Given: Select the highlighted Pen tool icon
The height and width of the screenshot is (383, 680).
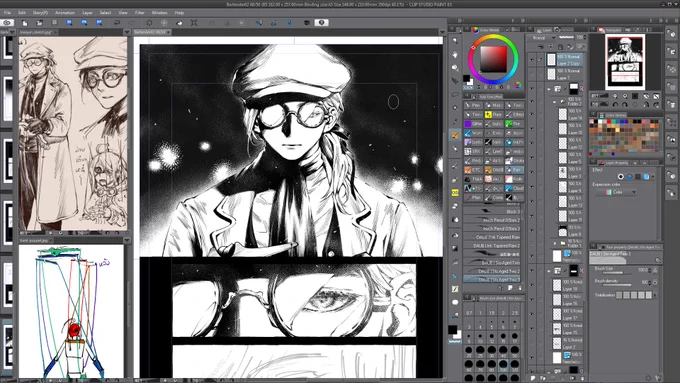Looking at the screenshot, I should tap(454, 135).
